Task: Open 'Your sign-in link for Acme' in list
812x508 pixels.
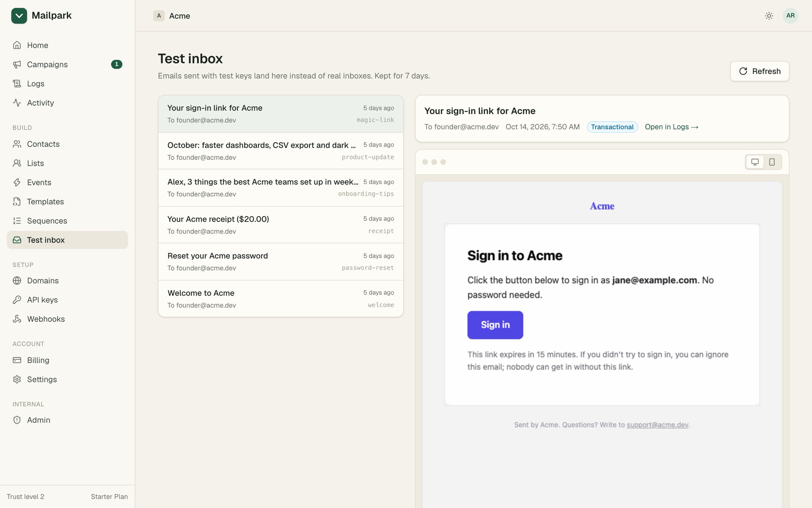Action: tap(280, 114)
